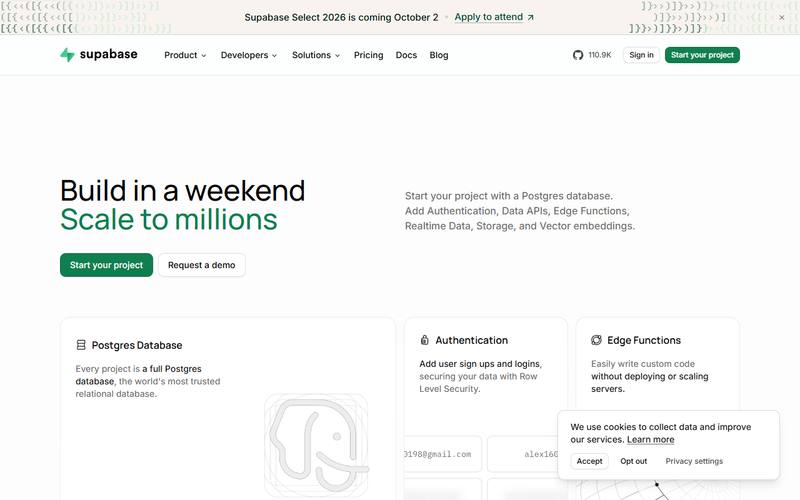
Task: Open the Pricing page
Action: point(368,55)
